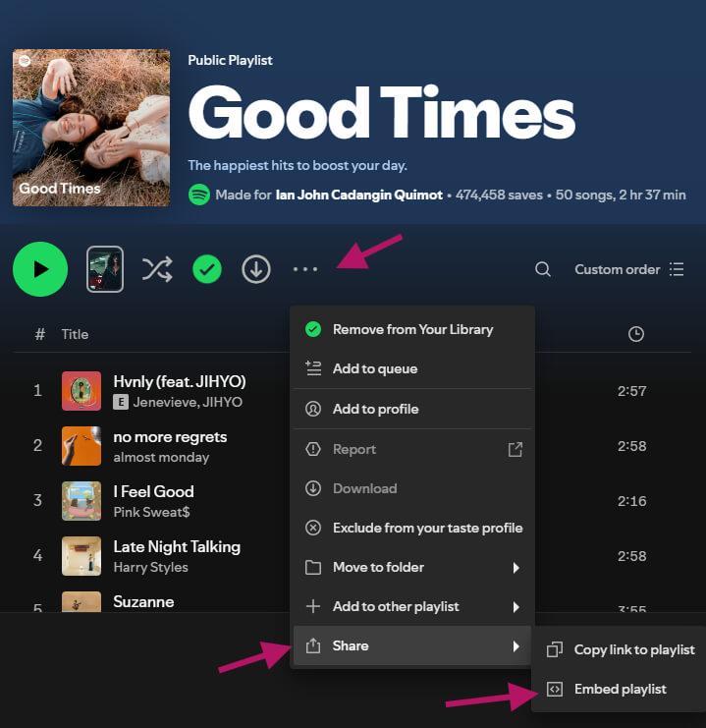
Task: Open Harry Styles artist link
Action: click(x=150, y=567)
